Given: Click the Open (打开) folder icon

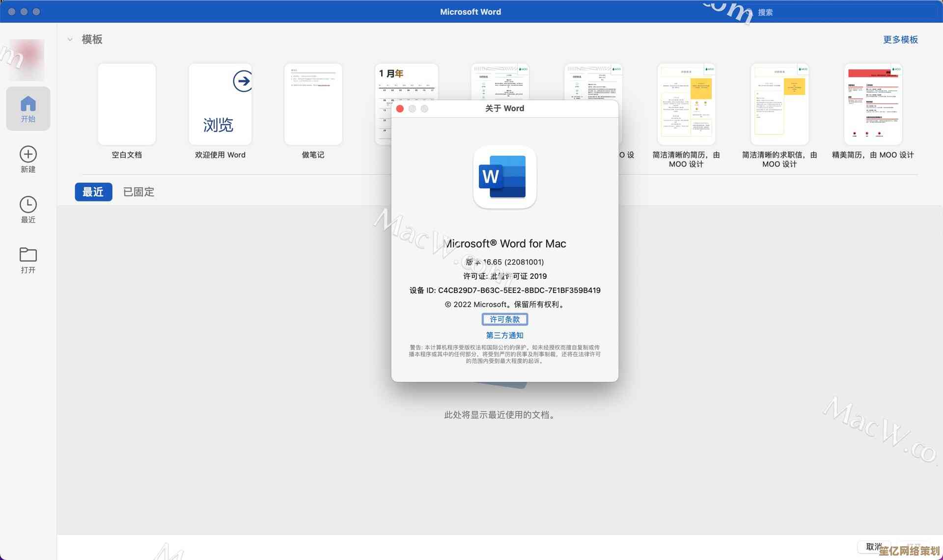Looking at the screenshot, I should pyautogui.click(x=28, y=255).
